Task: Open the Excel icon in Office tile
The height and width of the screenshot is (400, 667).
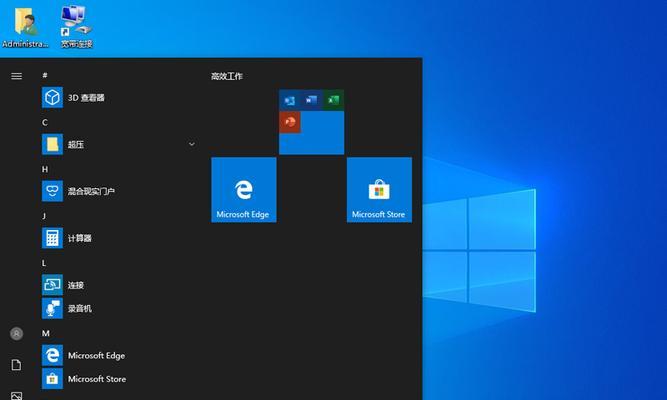Action: (333, 100)
